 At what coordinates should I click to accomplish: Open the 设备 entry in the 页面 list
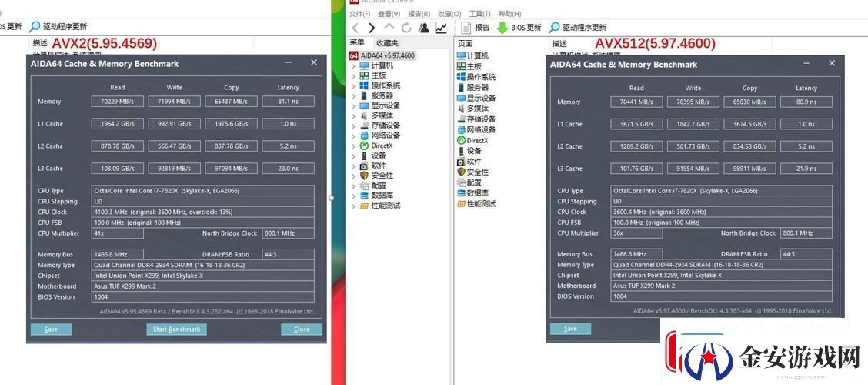[469, 151]
